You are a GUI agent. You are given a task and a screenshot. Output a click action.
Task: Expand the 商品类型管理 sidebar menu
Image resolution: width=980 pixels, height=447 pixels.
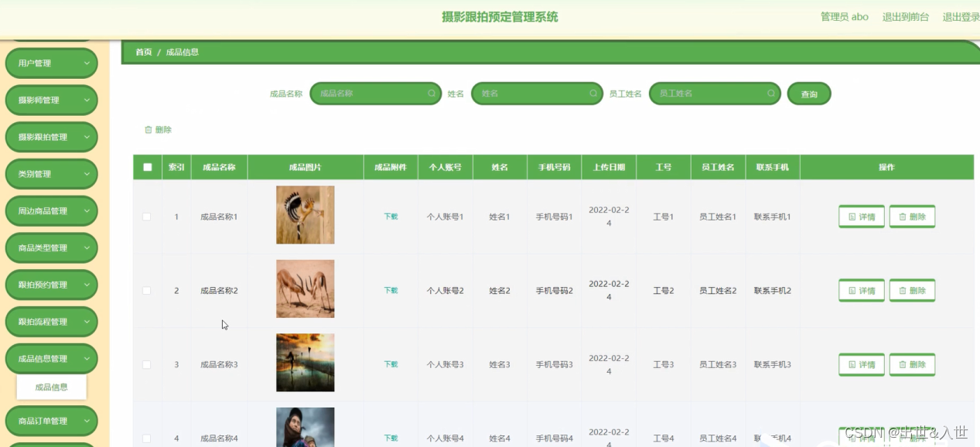coord(52,248)
